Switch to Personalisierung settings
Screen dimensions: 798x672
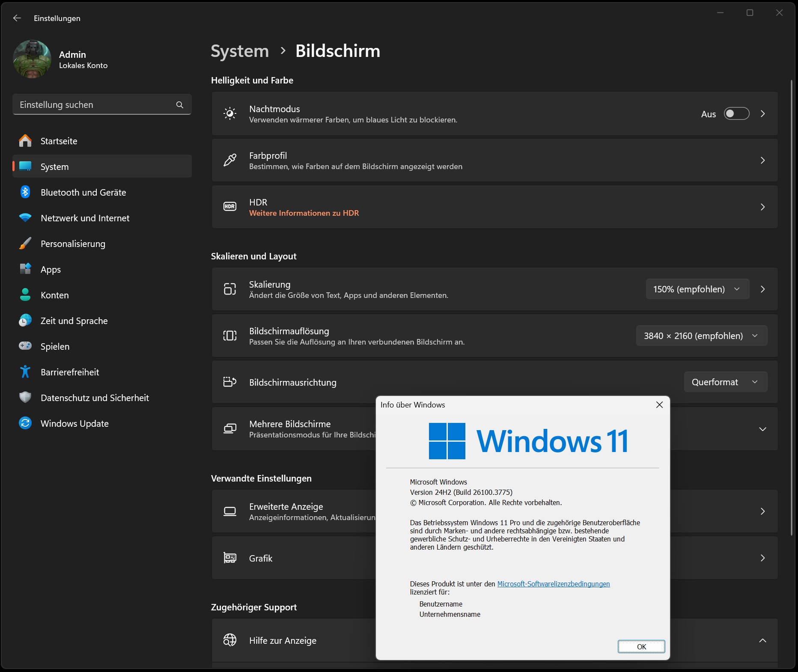point(102,244)
